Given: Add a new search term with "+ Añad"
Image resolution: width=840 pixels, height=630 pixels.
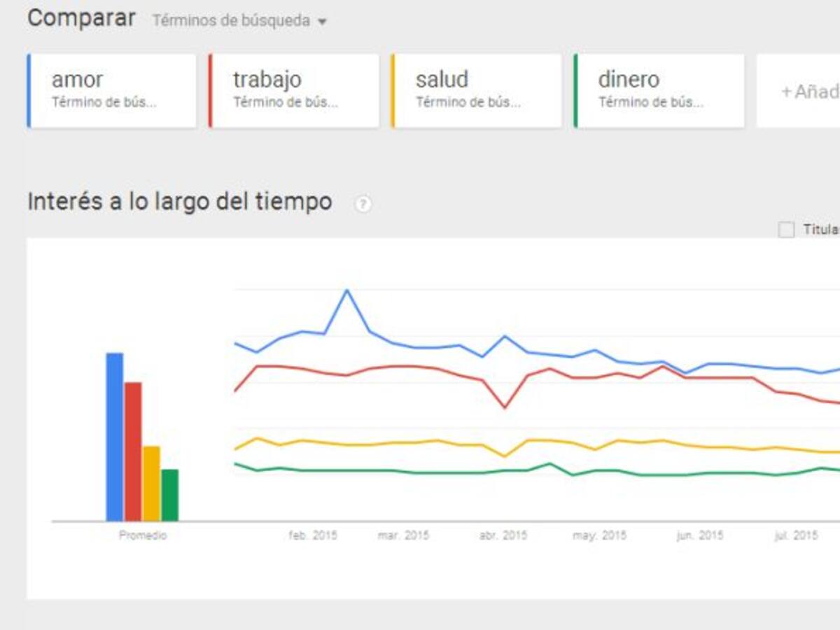Looking at the screenshot, I should coord(809,92).
